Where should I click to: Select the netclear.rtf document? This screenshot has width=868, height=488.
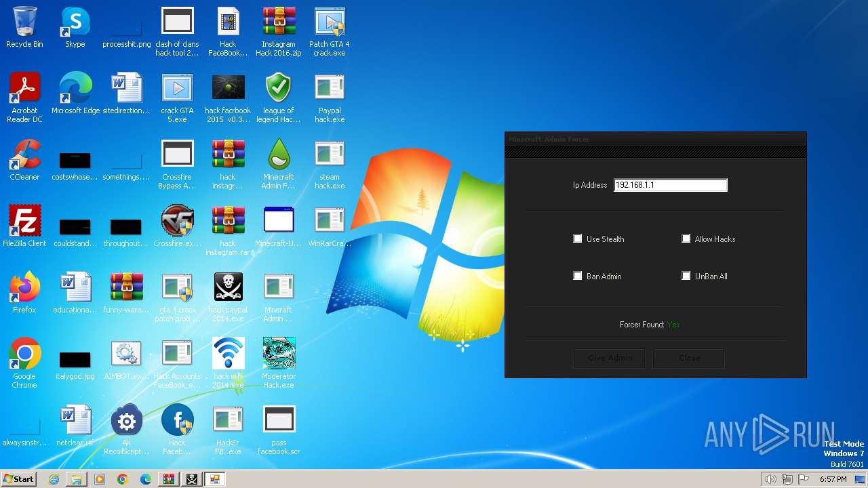75,426
